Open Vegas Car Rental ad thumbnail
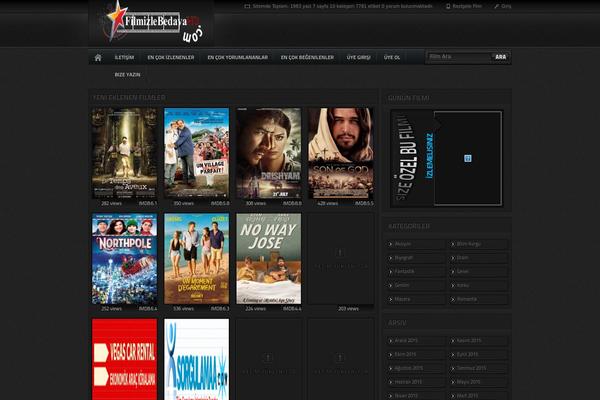 (x=124, y=359)
